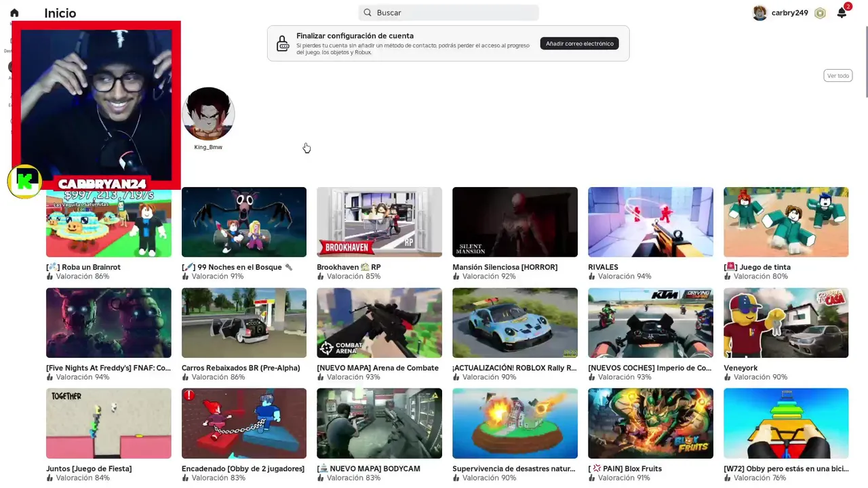The image size is (868, 488).
Task: Open the Mansión Silenciosa horror thumbnail
Action: point(515,222)
